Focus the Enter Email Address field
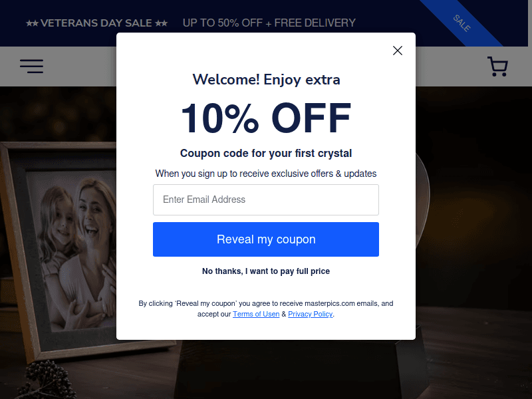Image resolution: width=532 pixels, height=399 pixels. tap(265, 200)
